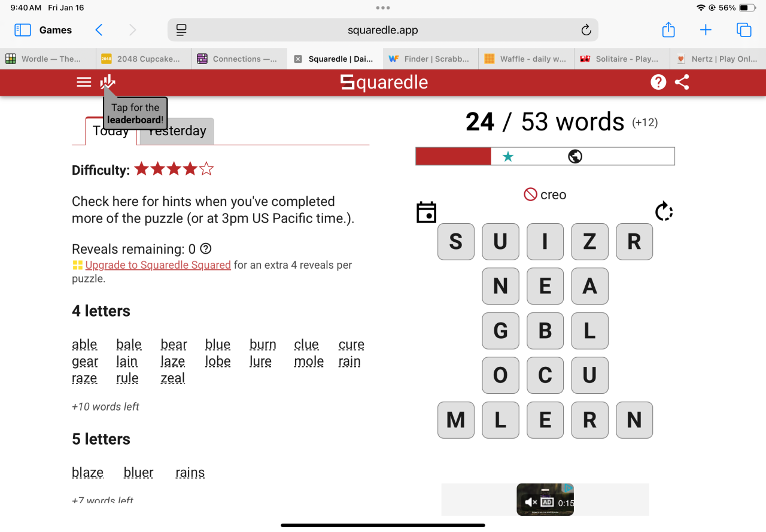Viewport: 766px width, 532px height.
Task: Click Upgrade to Squaredle Squared link
Action: pos(158,265)
